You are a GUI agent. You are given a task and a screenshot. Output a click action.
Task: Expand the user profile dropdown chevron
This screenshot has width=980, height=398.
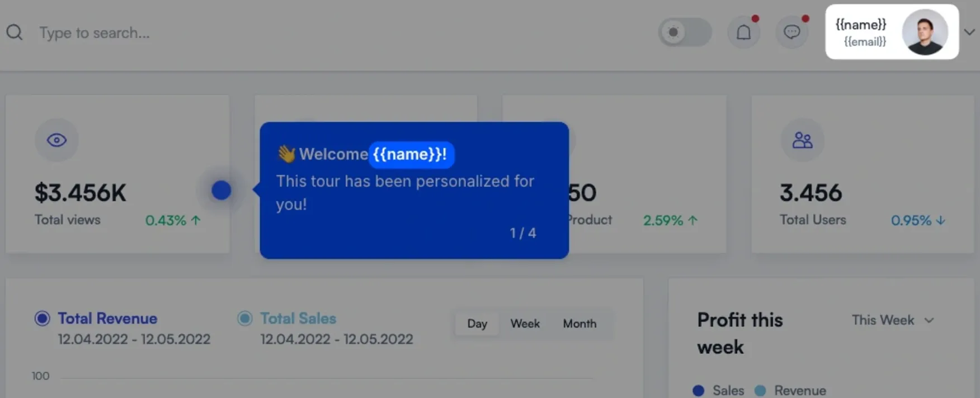click(969, 32)
